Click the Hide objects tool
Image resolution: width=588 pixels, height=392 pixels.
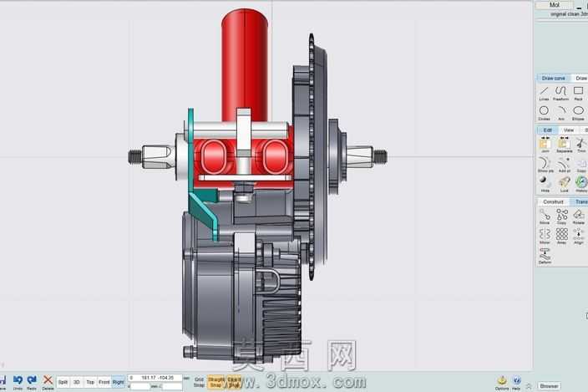click(x=545, y=185)
